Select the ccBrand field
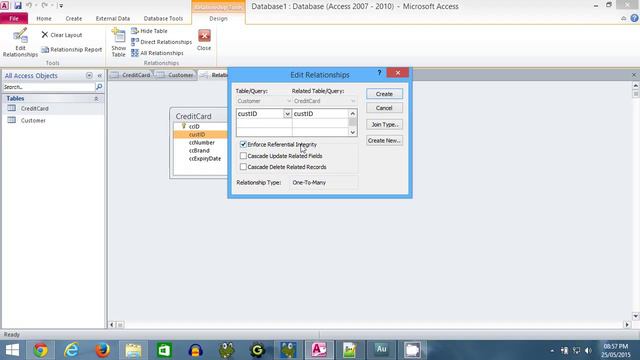The height and width of the screenshot is (360, 640). coord(200,151)
